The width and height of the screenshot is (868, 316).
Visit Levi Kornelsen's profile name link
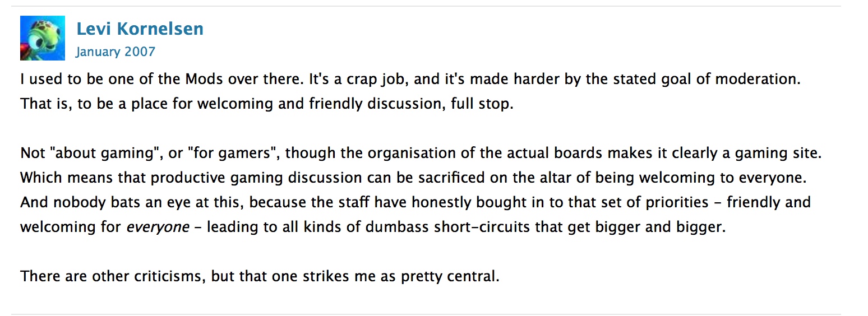(x=140, y=29)
